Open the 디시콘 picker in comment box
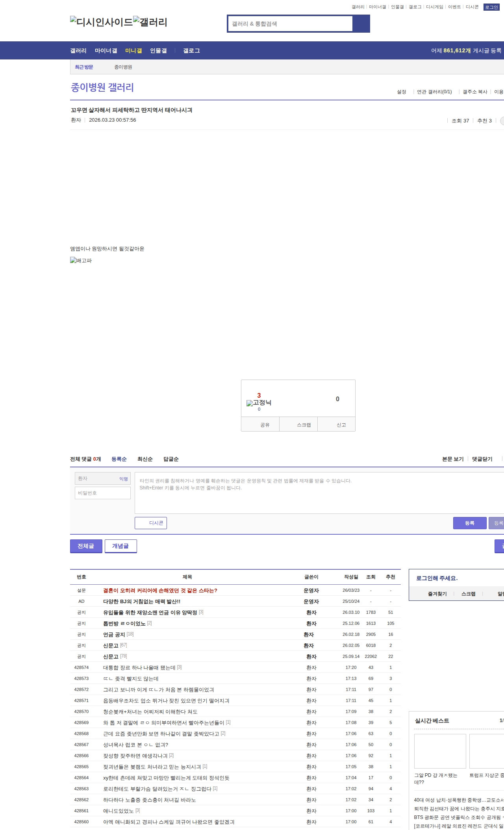Image resolution: width=504 pixels, height=830 pixels. (151, 523)
